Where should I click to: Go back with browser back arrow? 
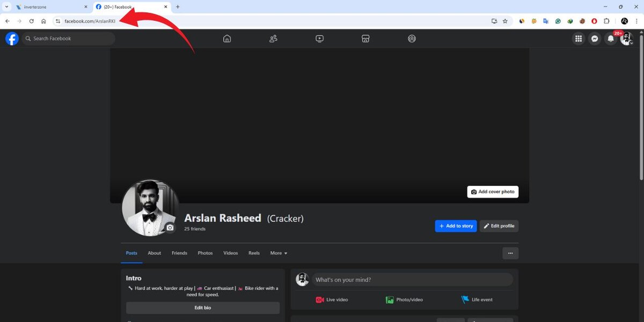pyautogui.click(x=8, y=21)
